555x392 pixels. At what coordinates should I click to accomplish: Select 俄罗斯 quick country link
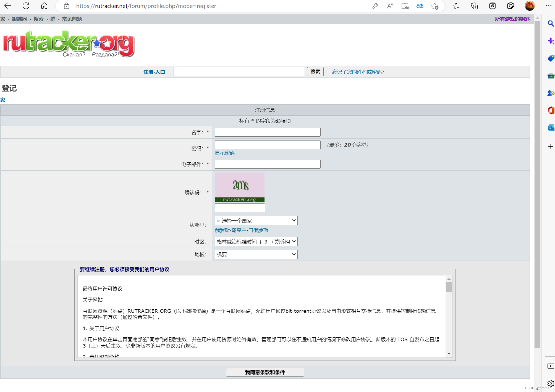[x=222, y=230]
